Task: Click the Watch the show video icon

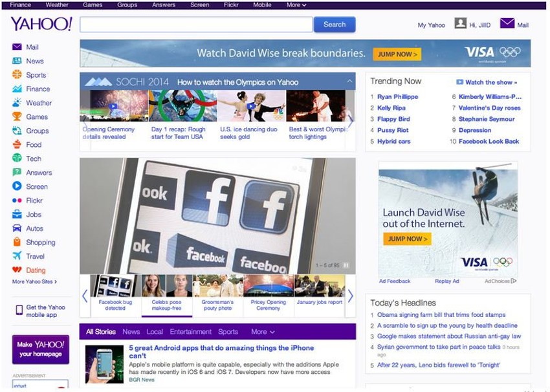Action: point(459,82)
